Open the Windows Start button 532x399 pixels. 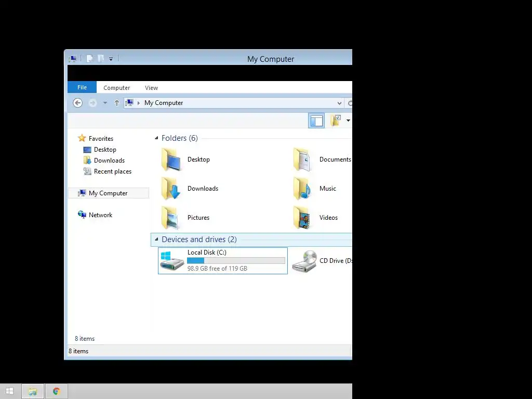[x=9, y=391]
